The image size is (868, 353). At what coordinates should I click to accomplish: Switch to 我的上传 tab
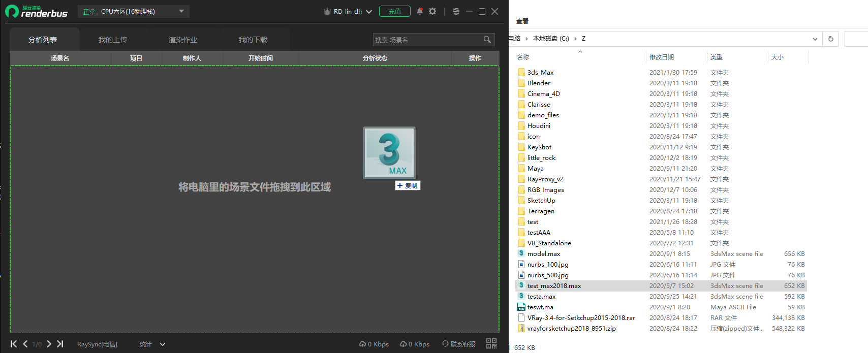pyautogui.click(x=113, y=40)
